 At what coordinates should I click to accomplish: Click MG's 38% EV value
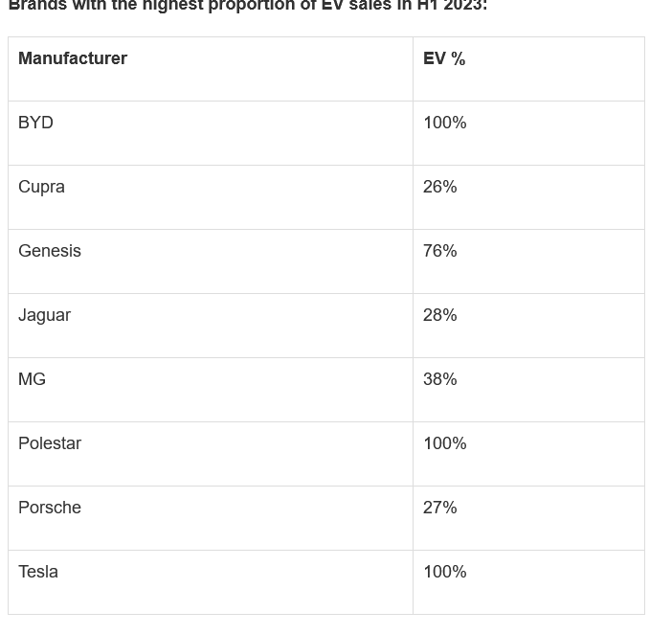tap(440, 379)
